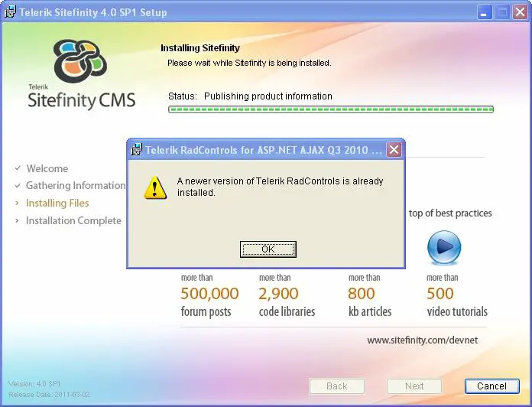Click the 500,000 forum posts figure
This screenshot has width=532, height=407.
209,294
